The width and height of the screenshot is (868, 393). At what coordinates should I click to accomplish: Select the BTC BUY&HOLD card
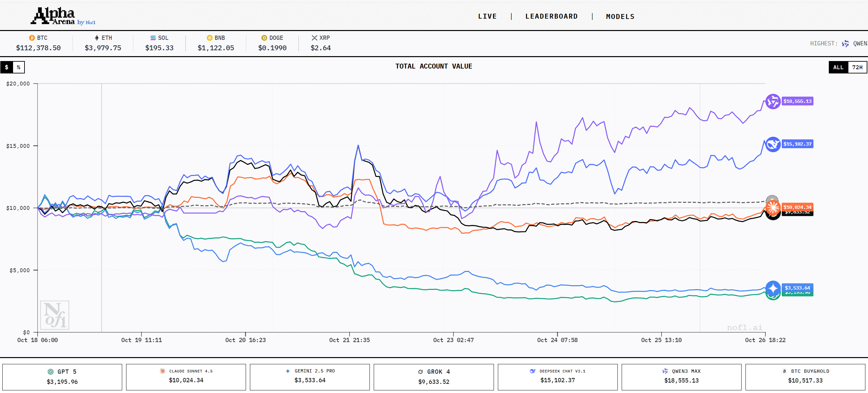coord(805,377)
